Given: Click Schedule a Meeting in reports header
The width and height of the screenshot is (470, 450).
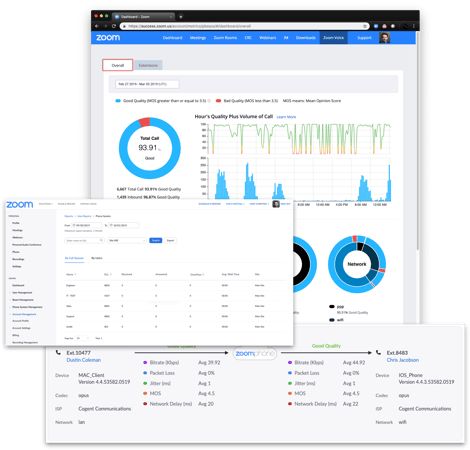Looking at the screenshot, I should [210, 204].
